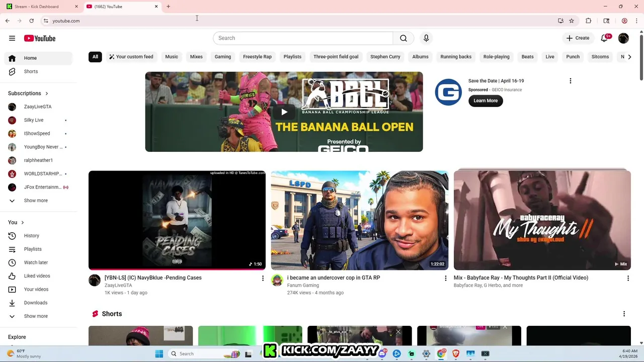
Task: Open Playlists in the sidebar
Action: [x=38, y=249]
